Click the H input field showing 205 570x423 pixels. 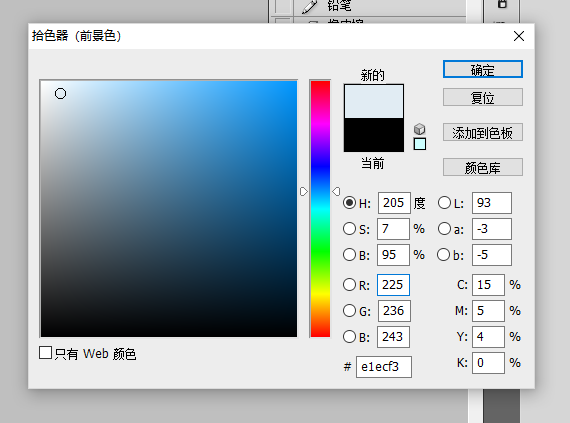pos(394,203)
